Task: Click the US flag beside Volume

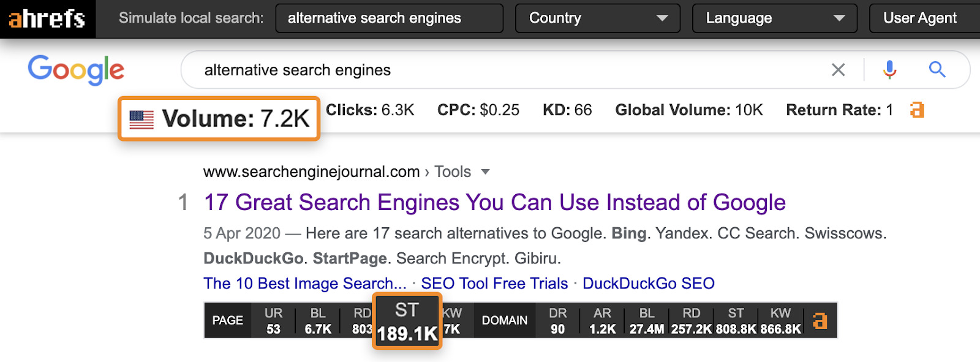Action: tap(141, 119)
